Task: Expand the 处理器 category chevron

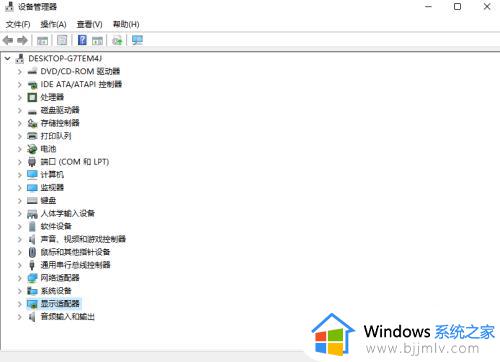Action: point(20,98)
